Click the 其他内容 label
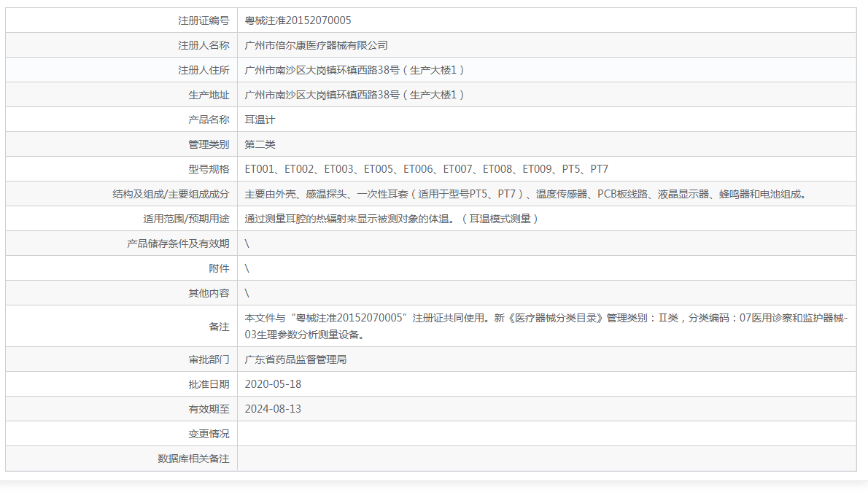Viewport: 868px width, 495px height. click(208, 293)
